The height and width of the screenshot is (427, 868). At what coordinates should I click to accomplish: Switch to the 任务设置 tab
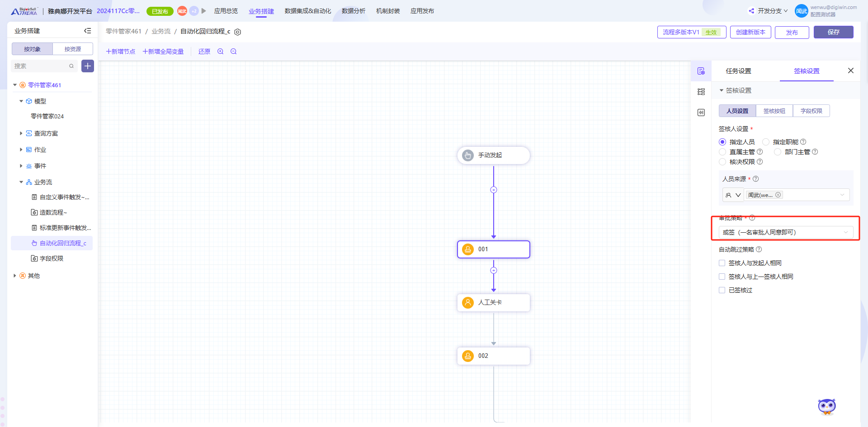(738, 71)
